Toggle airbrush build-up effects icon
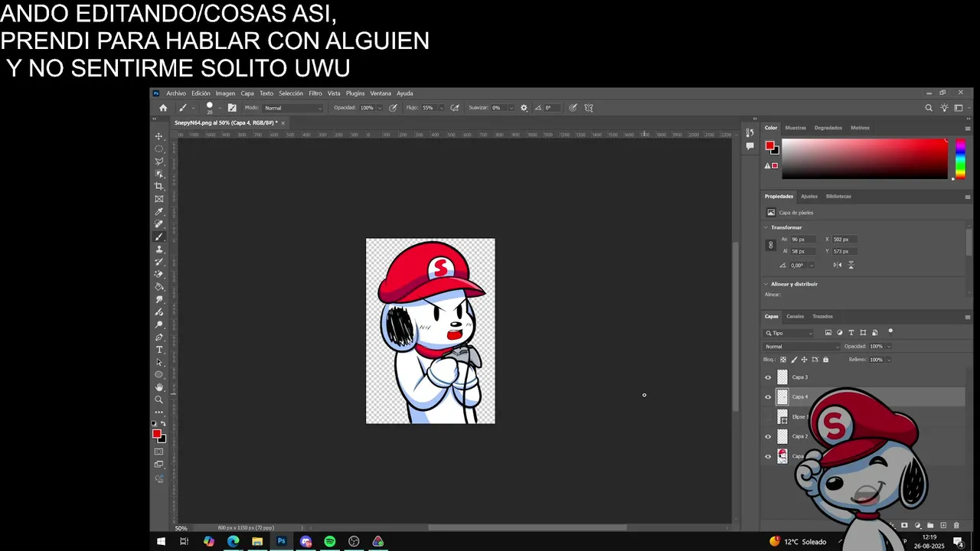Screen dimensions: 980x551 (455, 108)
